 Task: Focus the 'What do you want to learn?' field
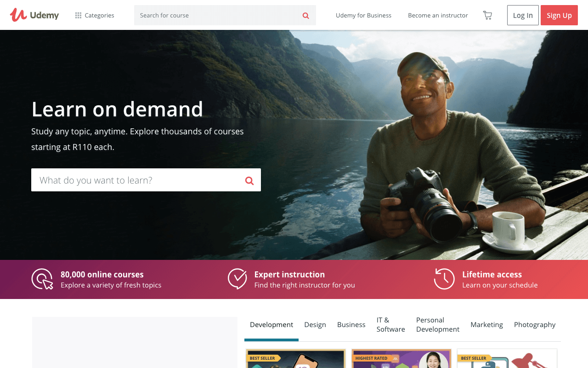(x=138, y=180)
